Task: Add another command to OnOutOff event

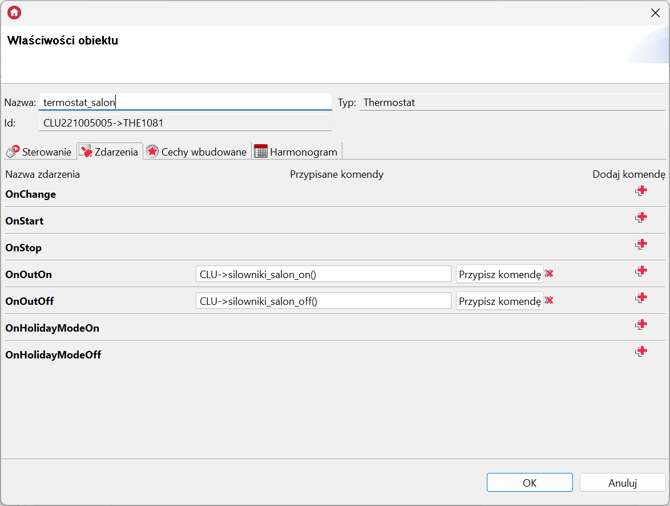Action: click(641, 299)
